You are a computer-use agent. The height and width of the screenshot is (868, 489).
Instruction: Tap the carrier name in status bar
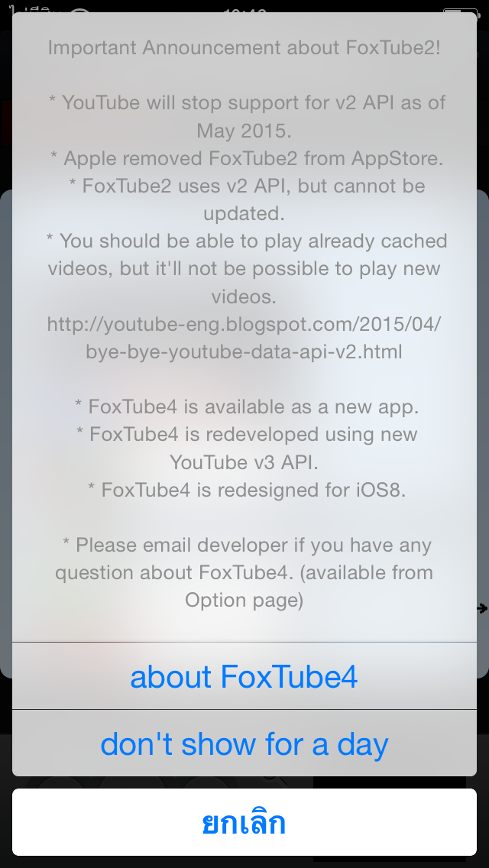coord(35,11)
